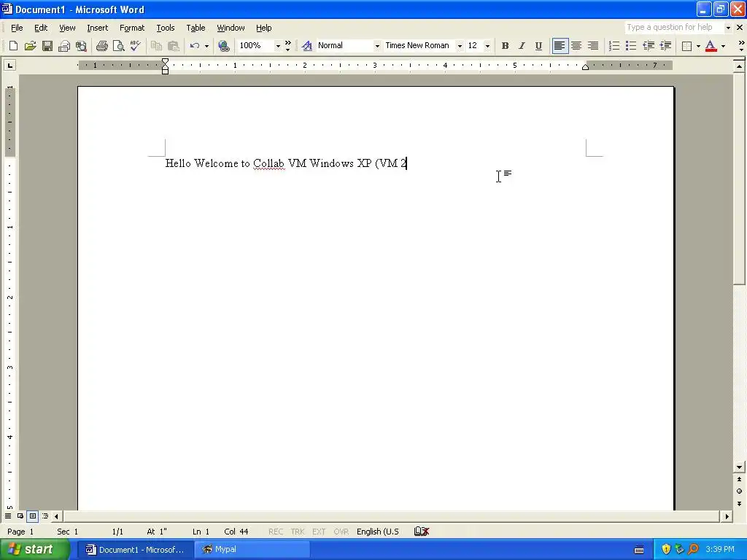This screenshot has height=560, width=747.
Task: Open the Table menu
Action: click(x=196, y=28)
